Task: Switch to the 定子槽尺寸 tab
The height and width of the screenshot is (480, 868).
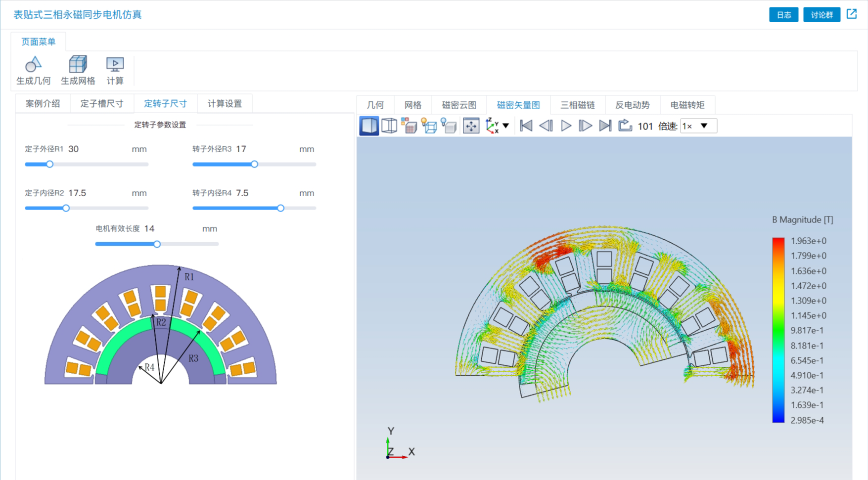Action: point(102,103)
